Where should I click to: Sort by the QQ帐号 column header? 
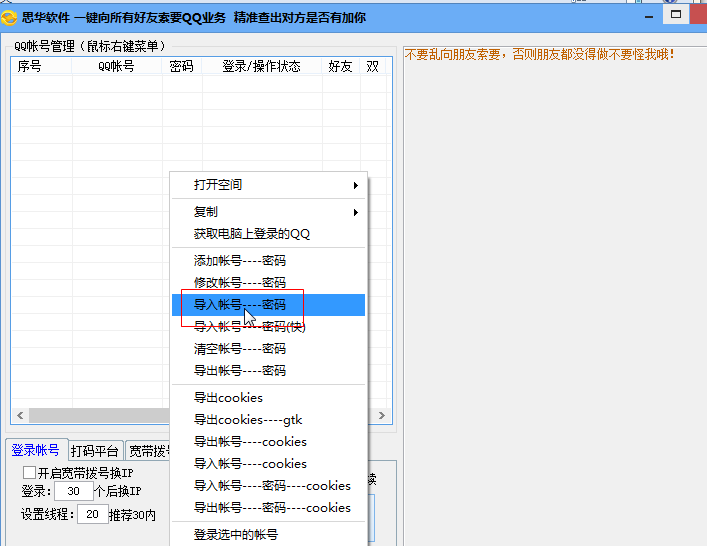coord(117,66)
